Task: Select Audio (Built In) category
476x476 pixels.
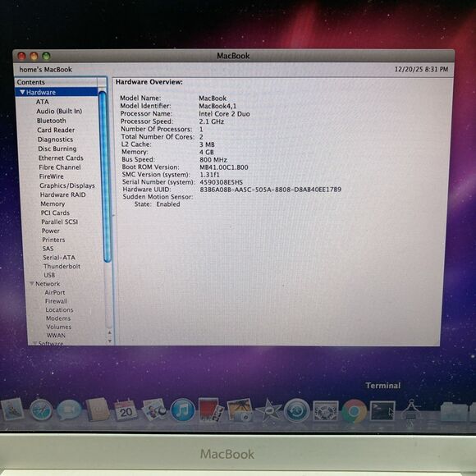Action: [59, 112]
